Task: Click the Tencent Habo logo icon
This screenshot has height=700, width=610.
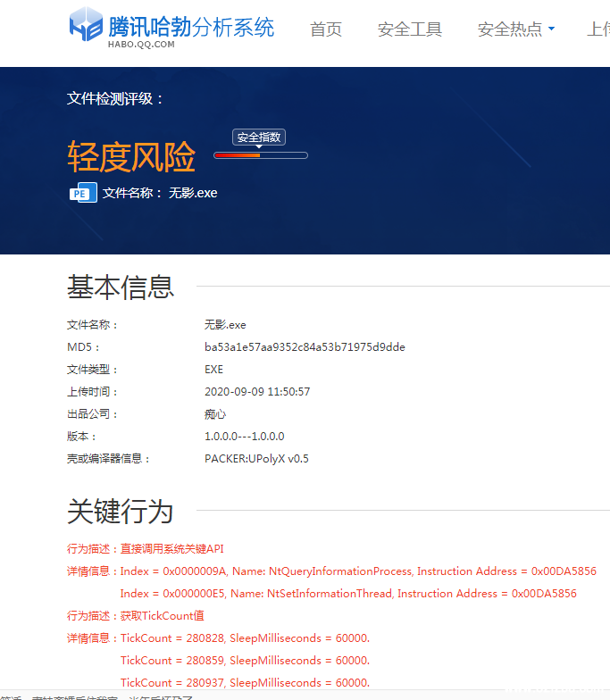Action: click(x=87, y=24)
